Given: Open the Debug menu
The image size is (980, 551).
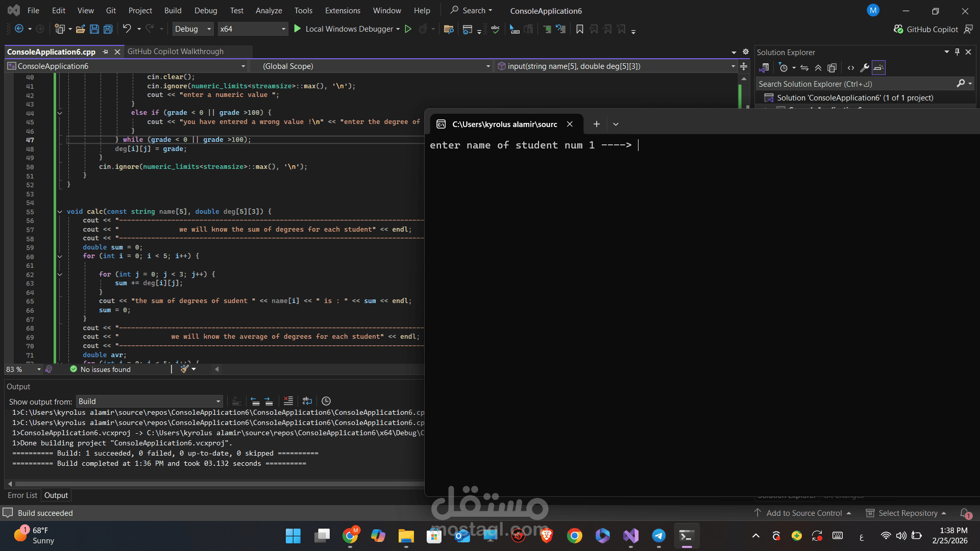Looking at the screenshot, I should point(205,10).
